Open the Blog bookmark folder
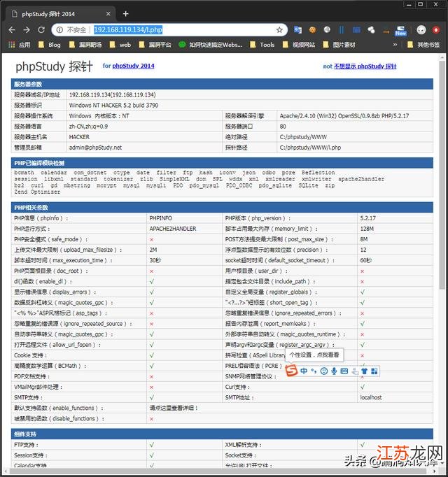This screenshot has height=477, width=448. coord(49,45)
